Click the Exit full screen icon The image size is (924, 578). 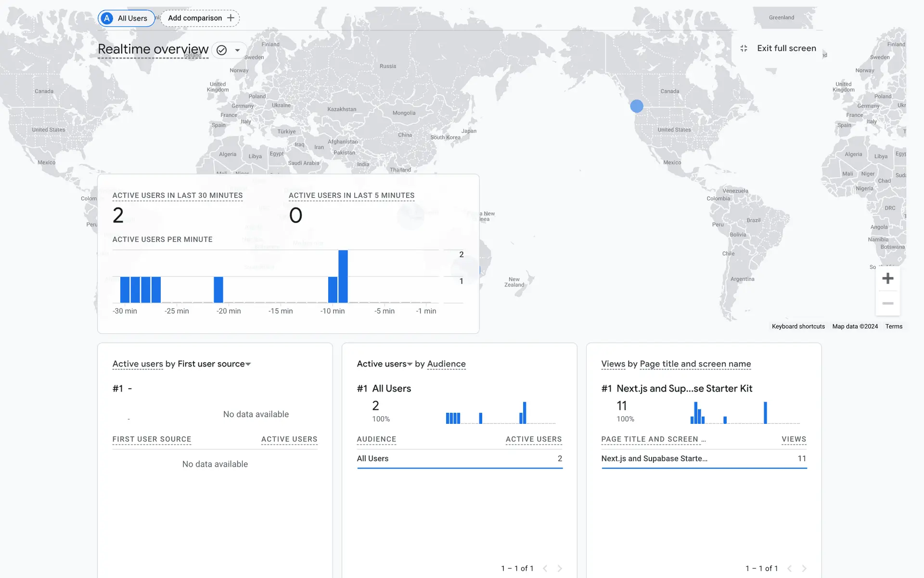tap(744, 48)
